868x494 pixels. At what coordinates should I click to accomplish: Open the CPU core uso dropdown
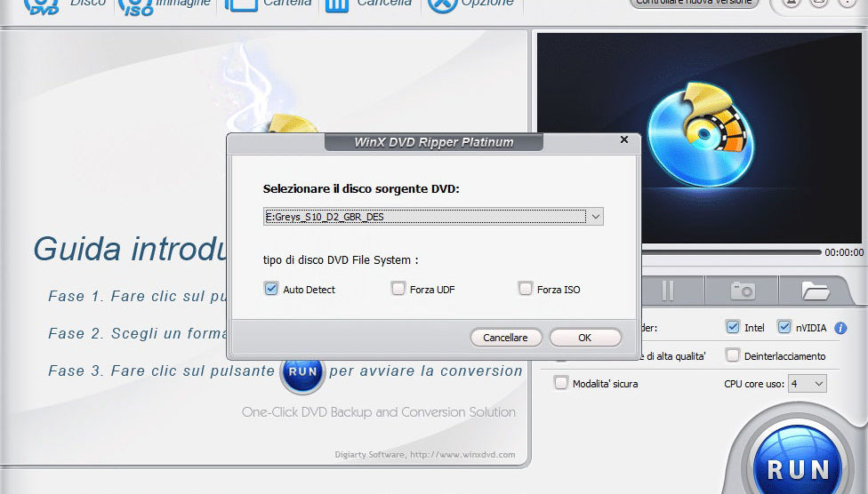(x=808, y=383)
